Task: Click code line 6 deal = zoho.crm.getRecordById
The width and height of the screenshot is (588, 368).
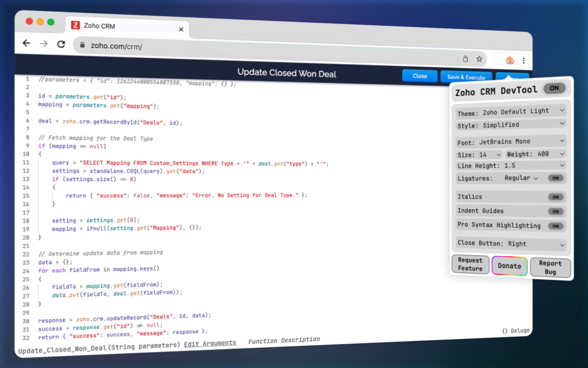Action: 110,122
